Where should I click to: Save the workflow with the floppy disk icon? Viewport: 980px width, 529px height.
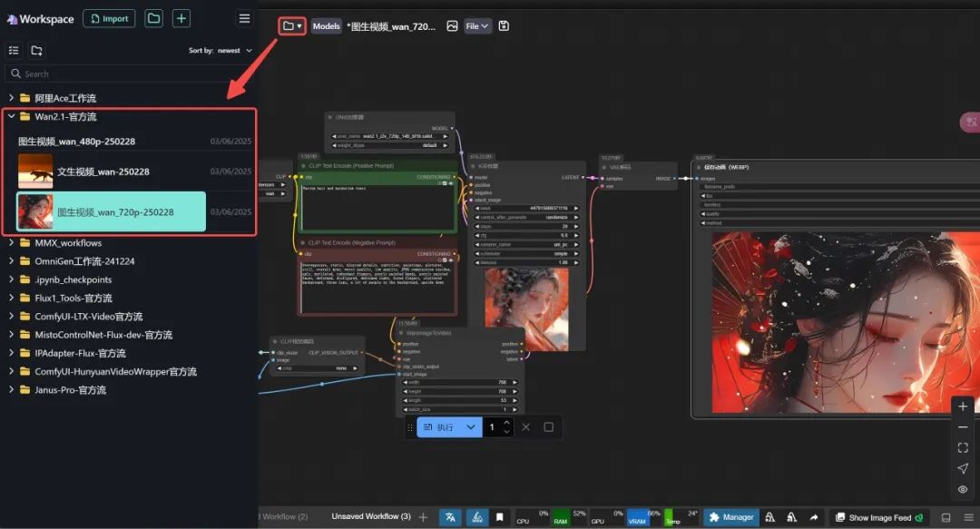coord(504,25)
